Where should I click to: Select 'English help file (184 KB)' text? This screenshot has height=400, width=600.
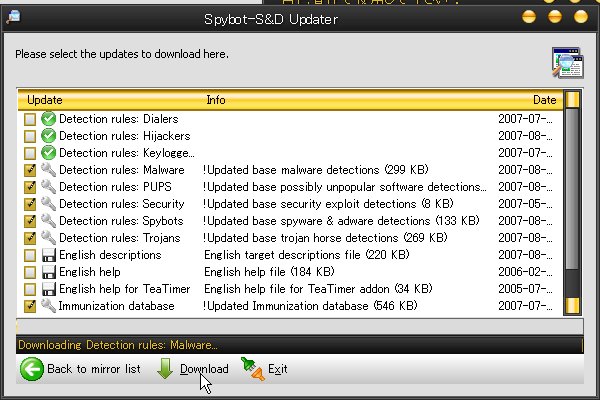coord(269,272)
